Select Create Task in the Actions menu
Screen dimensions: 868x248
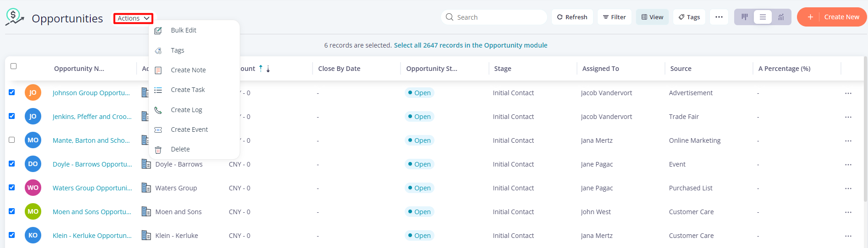click(x=187, y=90)
